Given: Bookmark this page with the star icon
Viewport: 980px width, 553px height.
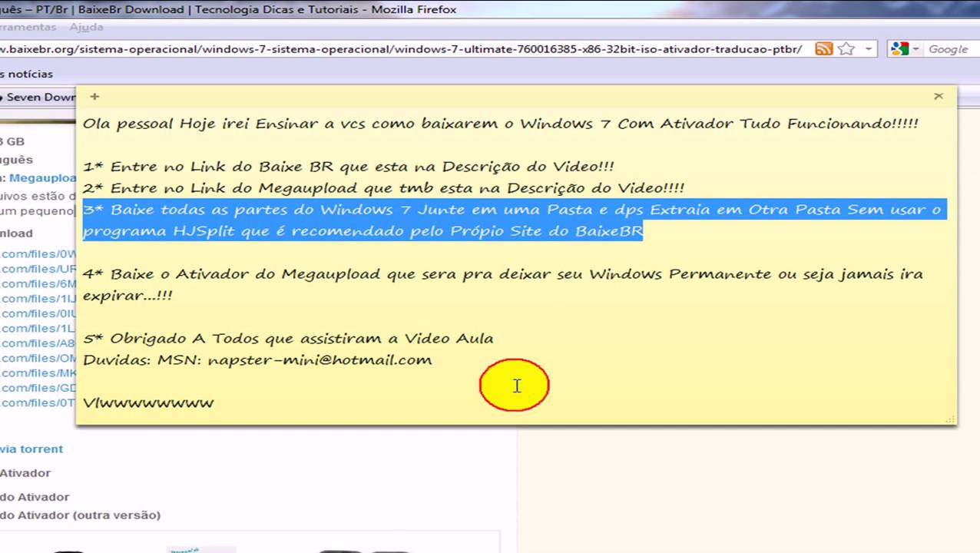Looking at the screenshot, I should click(846, 48).
